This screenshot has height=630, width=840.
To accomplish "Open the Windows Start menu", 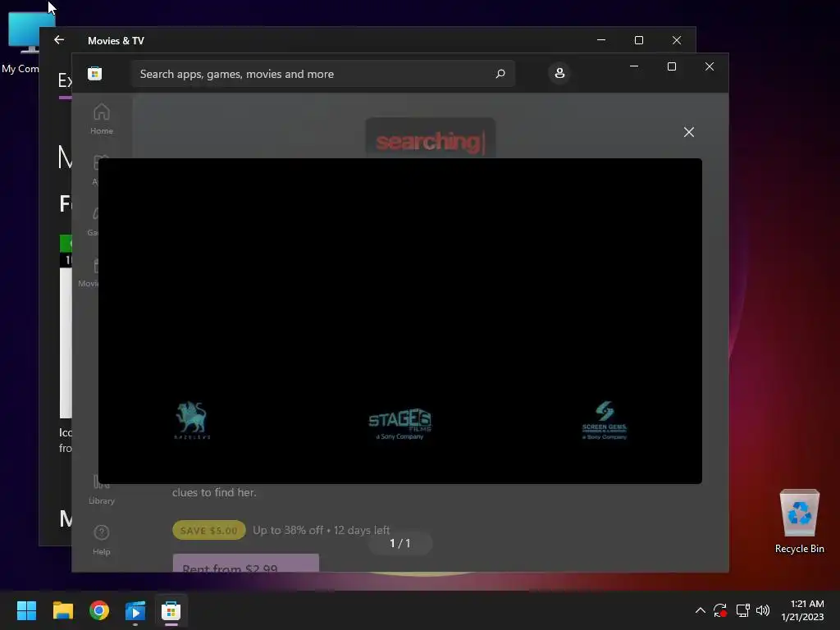I will coord(26,610).
